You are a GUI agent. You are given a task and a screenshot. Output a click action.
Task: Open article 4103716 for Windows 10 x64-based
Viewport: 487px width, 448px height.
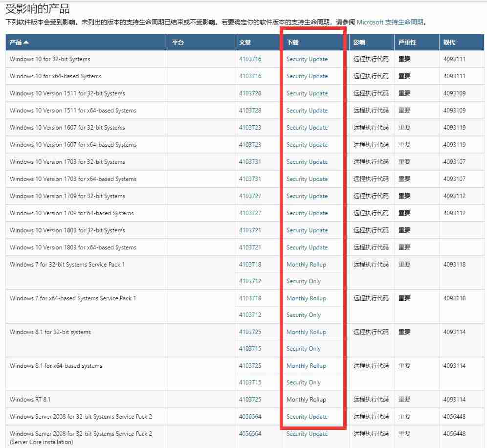pyautogui.click(x=250, y=76)
